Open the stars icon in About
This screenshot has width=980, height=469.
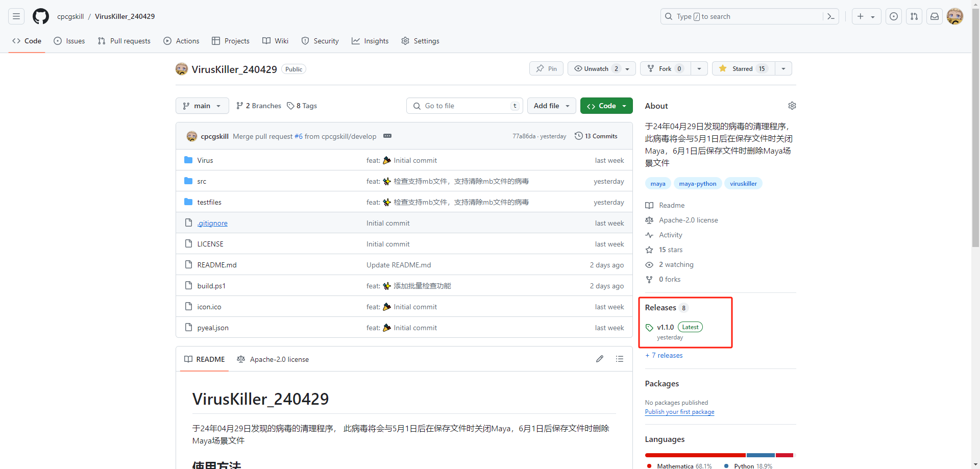649,250
